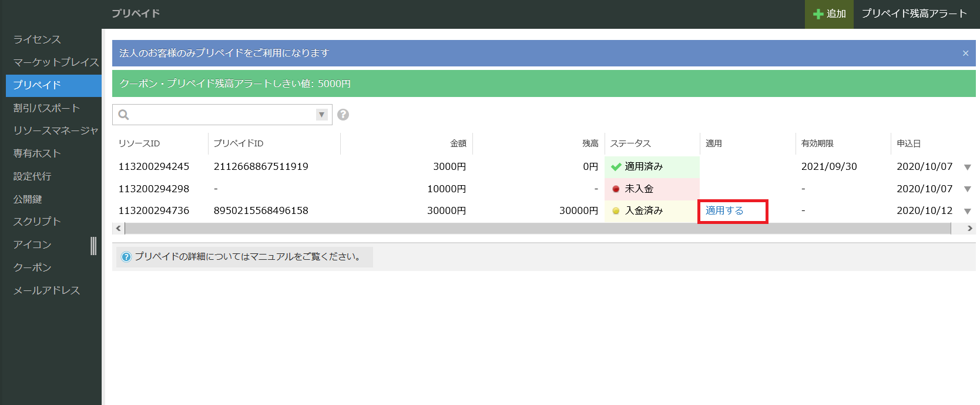The width and height of the screenshot is (980, 405).
Task: Select 割引パスポート sidebar item
Action: tap(46, 108)
